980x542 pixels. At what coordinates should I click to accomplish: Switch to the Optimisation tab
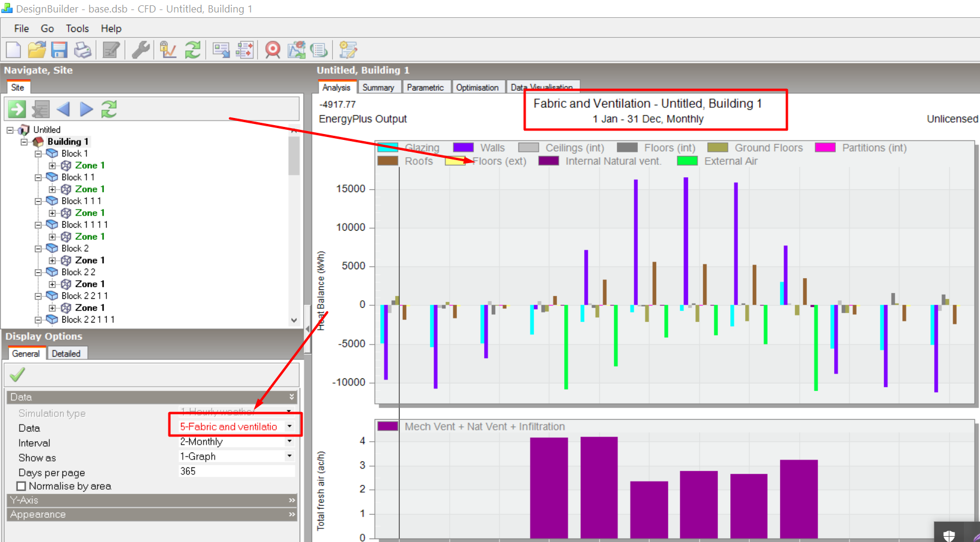point(478,87)
